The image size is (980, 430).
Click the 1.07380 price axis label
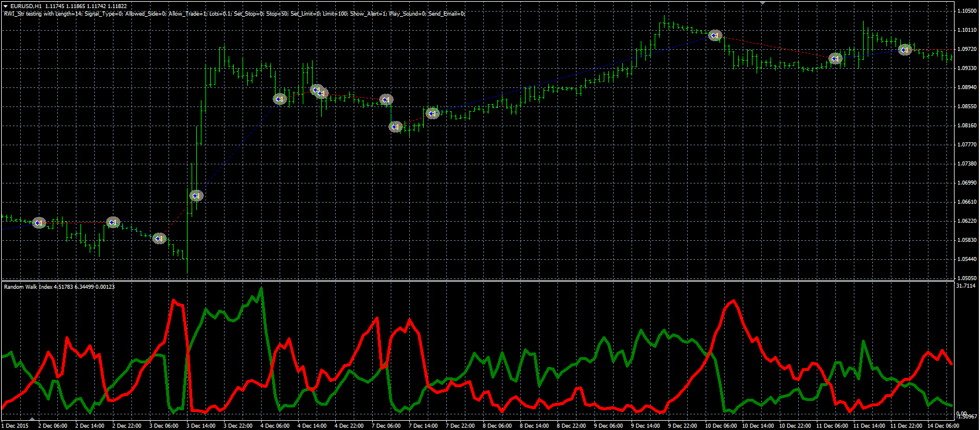pos(967,164)
